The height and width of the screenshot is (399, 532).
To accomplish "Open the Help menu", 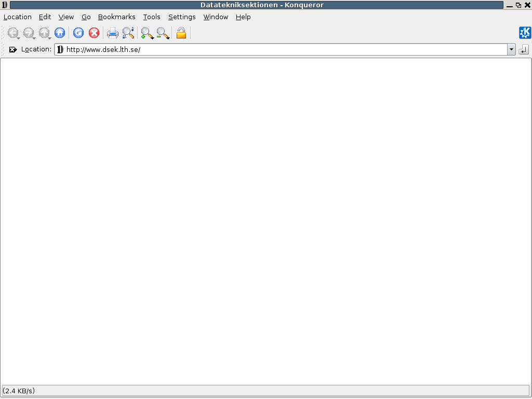I will (243, 17).
